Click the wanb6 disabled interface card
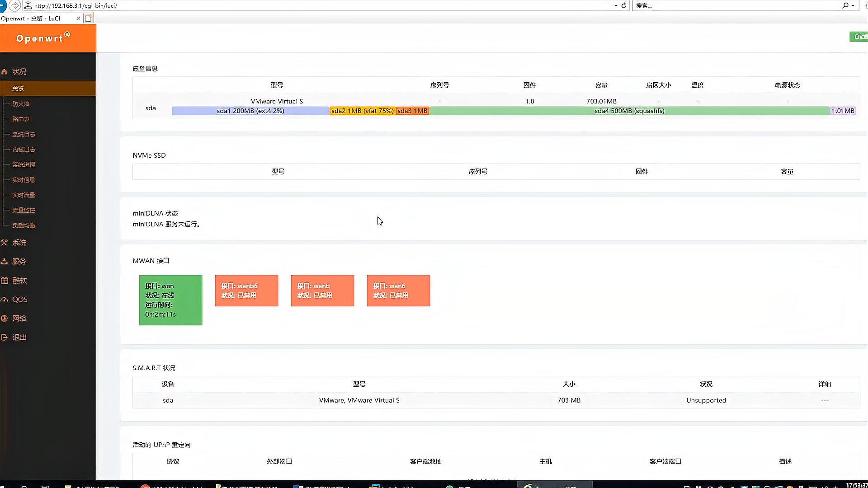Image resolution: width=868 pixels, height=488 pixels. 246,291
